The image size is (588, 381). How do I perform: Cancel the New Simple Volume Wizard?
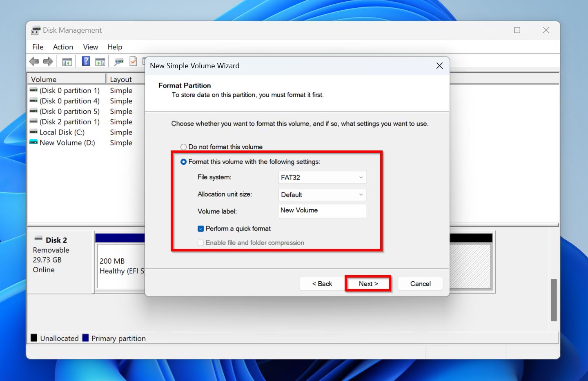click(420, 284)
